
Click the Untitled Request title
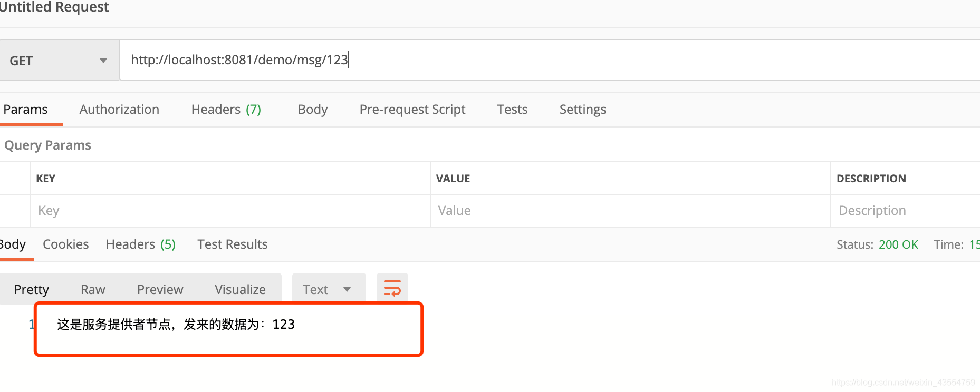[x=54, y=7]
